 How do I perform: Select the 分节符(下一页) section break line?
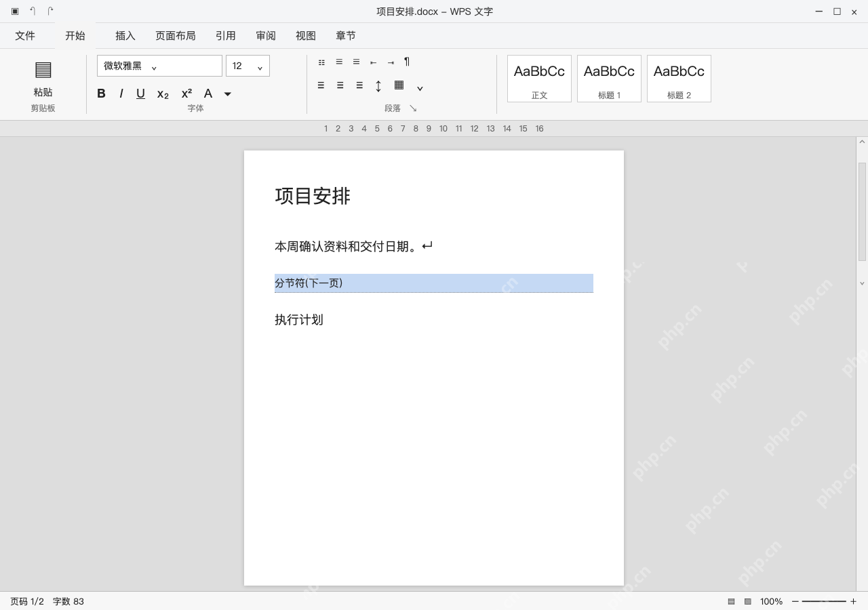click(434, 283)
